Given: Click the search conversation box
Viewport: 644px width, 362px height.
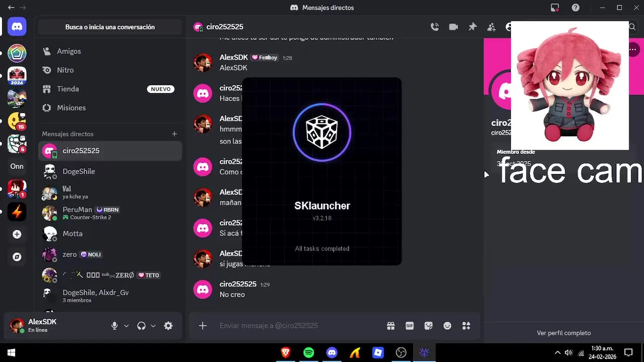Looking at the screenshot, I should coord(110,27).
